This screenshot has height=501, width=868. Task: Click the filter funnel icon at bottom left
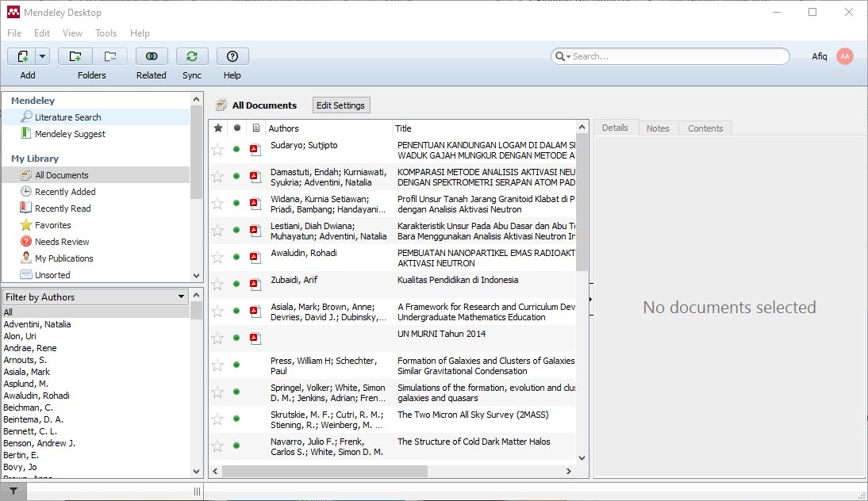pyautogui.click(x=12, y=491)
